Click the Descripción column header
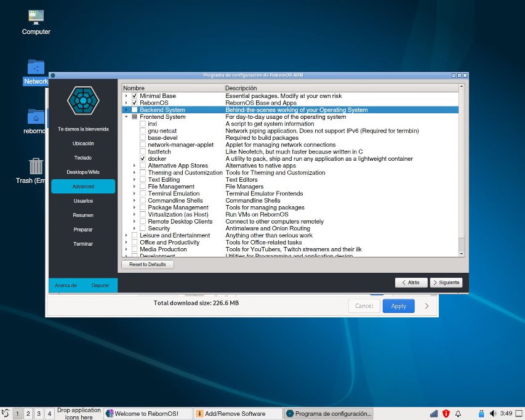525x420 pixels. point(342,88)
